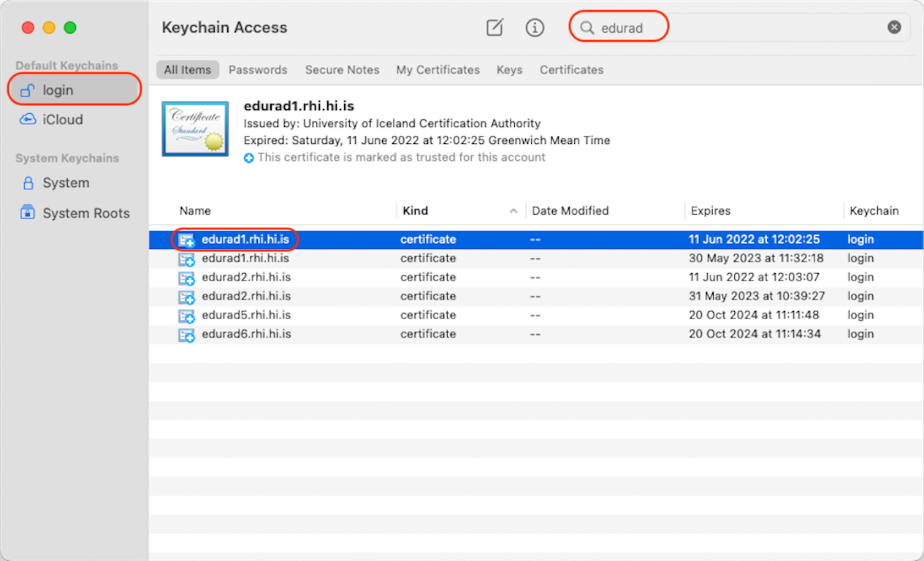Sort by the Expires column header
The image size is (924, 561).
tap(711, 211)
